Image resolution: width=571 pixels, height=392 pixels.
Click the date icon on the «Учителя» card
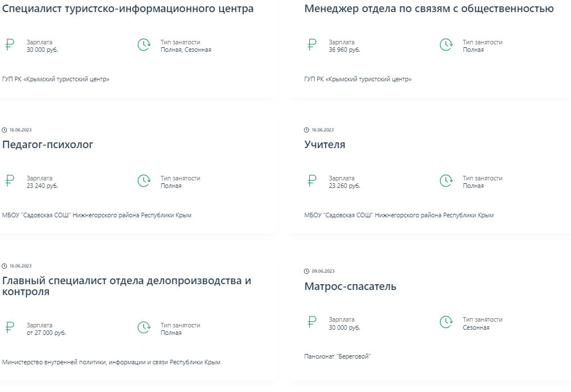click(306, 129)
